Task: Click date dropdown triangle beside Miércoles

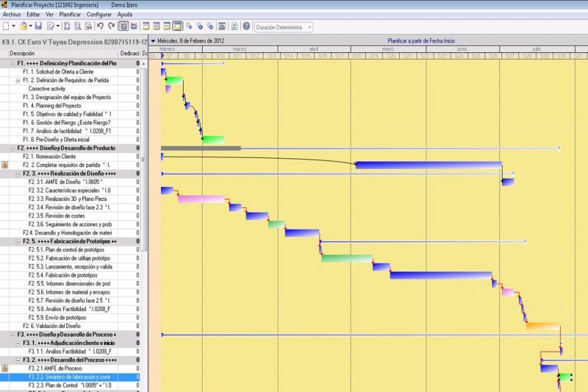Action: pyautogui.click(x=153, y=41)
